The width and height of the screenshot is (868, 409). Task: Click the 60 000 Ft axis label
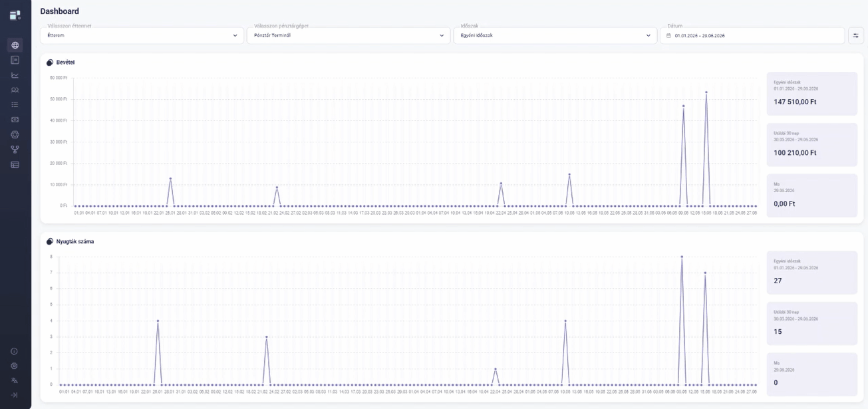click(59, 78)
